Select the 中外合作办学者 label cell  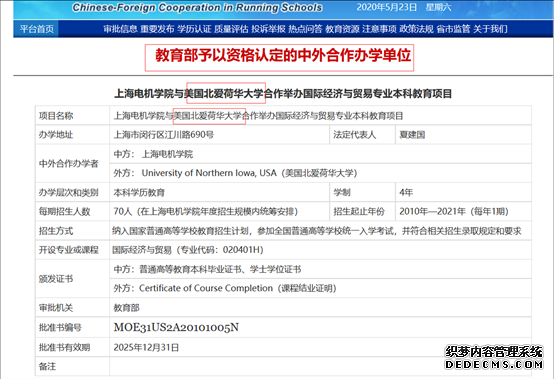pos(72,163)
